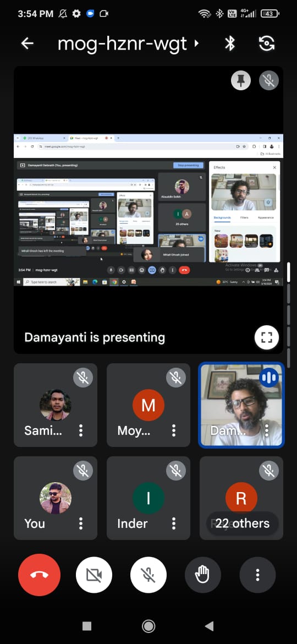Screen dimensions: 297x644
Task: Switch camera with the rotate icon
Action: [x=267, y=43]
